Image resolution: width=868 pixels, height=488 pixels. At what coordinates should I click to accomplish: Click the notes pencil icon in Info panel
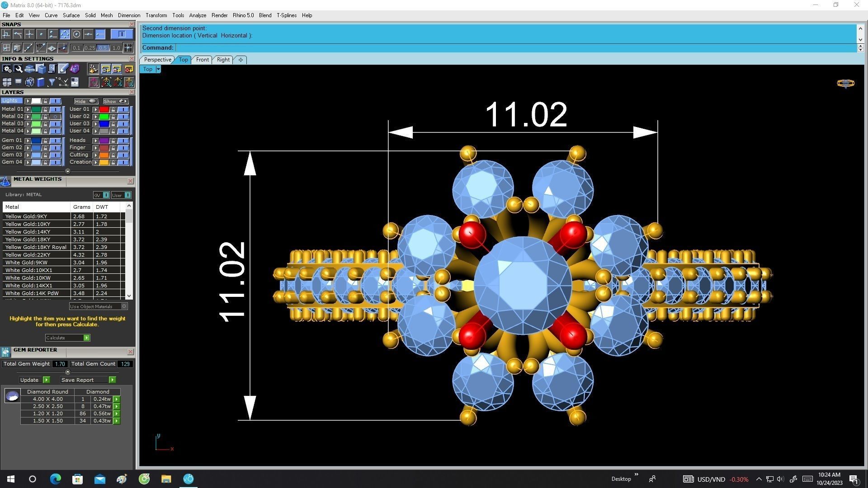pyautogui.click(x=63, y=69)
